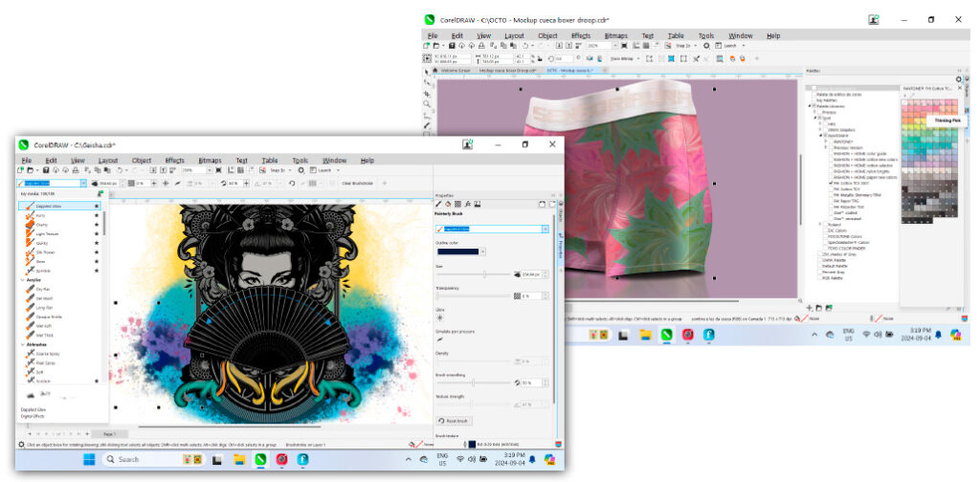Pick the Dry Flat acrylic brush

(43, 289)
